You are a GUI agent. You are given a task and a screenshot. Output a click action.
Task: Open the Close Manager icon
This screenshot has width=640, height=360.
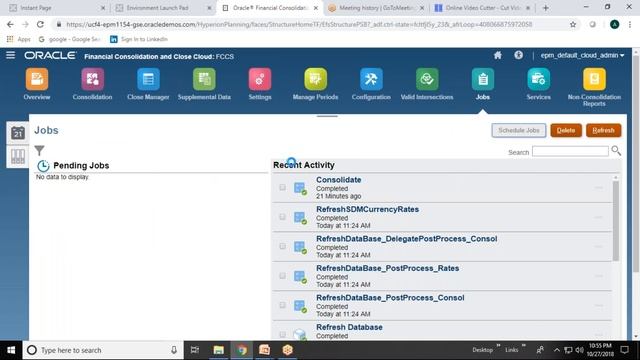[x=148, y=79]
